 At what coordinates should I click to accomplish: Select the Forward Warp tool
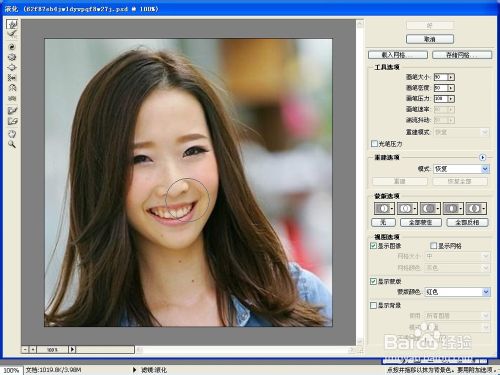(12, 24)
